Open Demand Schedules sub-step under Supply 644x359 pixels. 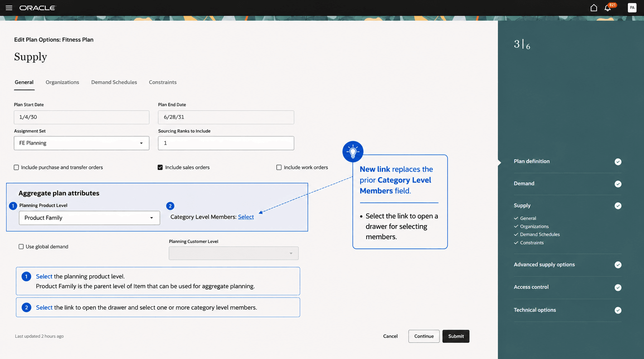[540, 235]
